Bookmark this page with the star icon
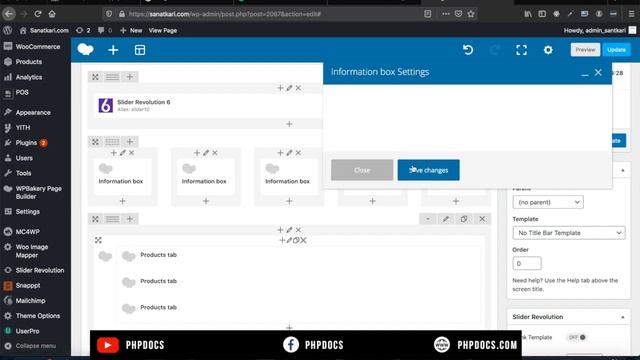The image size is (640, 360). pos(471,14)
